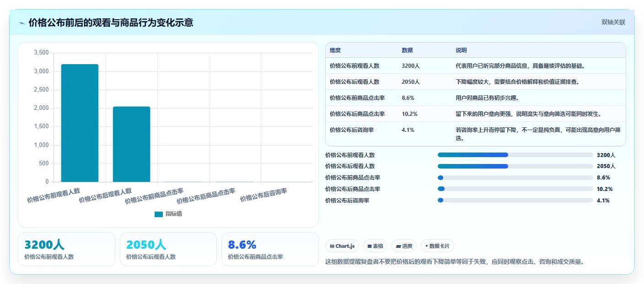Click the 3200人 progress bar for 价格公布前观看人数
The image size is (644, 284).
515,155
